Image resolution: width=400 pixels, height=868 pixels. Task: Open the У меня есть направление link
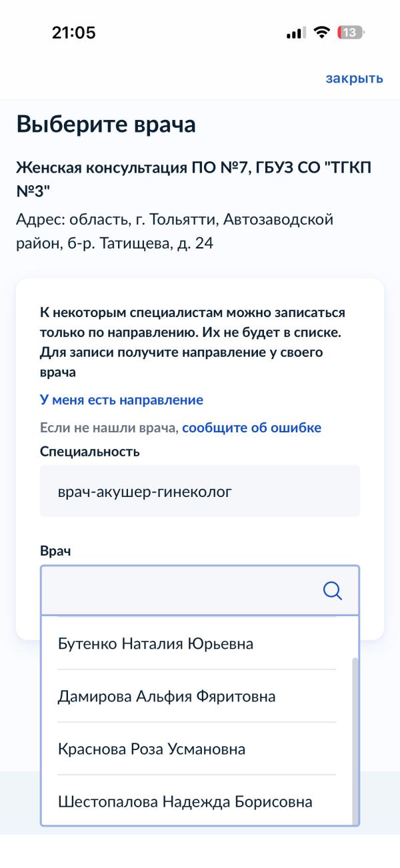[x=121, y=400]
